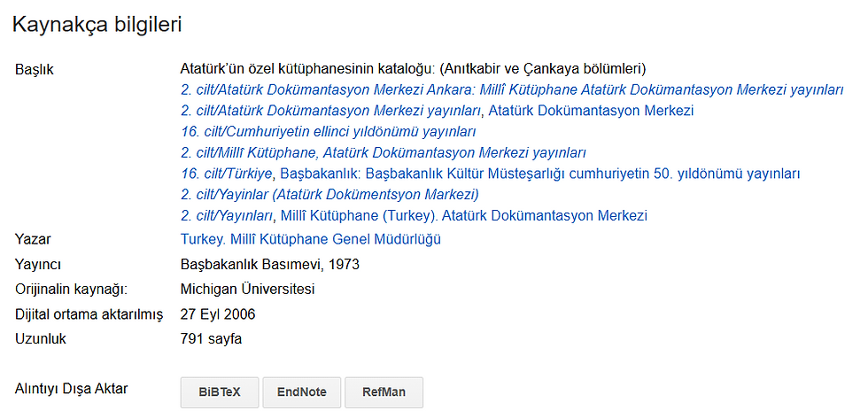Click the "Kaynakça bilgileri" heading
Image resolution: width=868 pixels, height=418 pixels.
97,25
